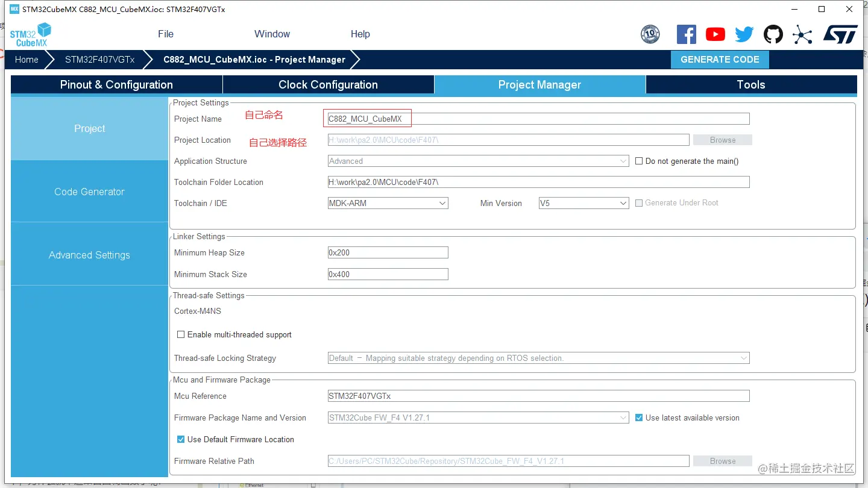The width and height of the screenshot is (868, 488).
Task: Expand the Min Version V5 dropdown
Action: point(583,203)
